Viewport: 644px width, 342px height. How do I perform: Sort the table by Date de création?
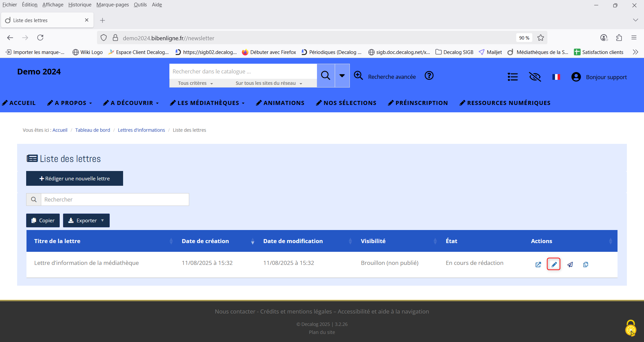coord(205,241)
